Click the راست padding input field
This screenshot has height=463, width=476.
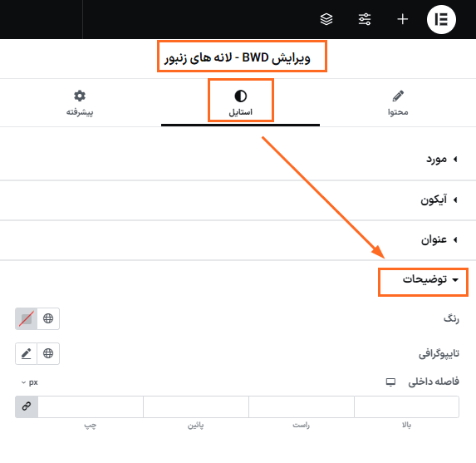(x=302, y=406)
